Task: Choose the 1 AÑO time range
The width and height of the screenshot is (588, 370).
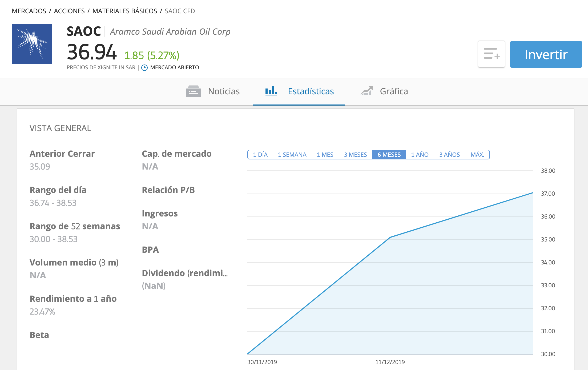Action: pyautogui.click(x=420, y=155)
